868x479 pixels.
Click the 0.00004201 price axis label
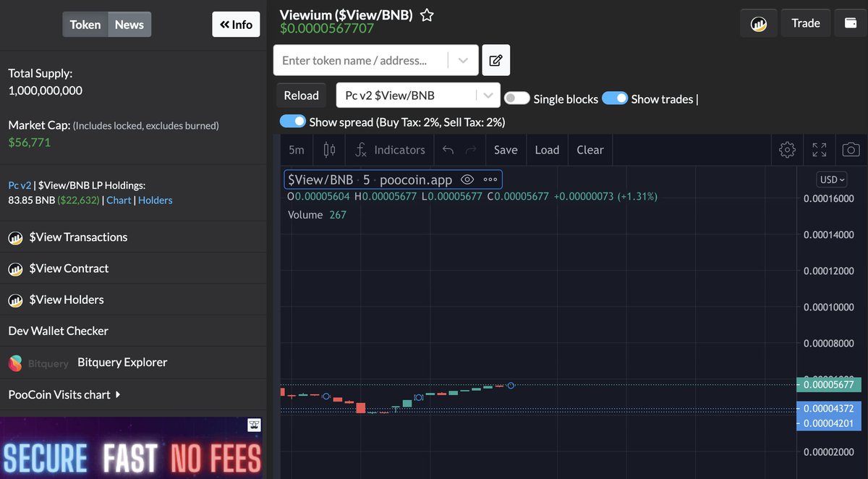click(x=828, y=423)
